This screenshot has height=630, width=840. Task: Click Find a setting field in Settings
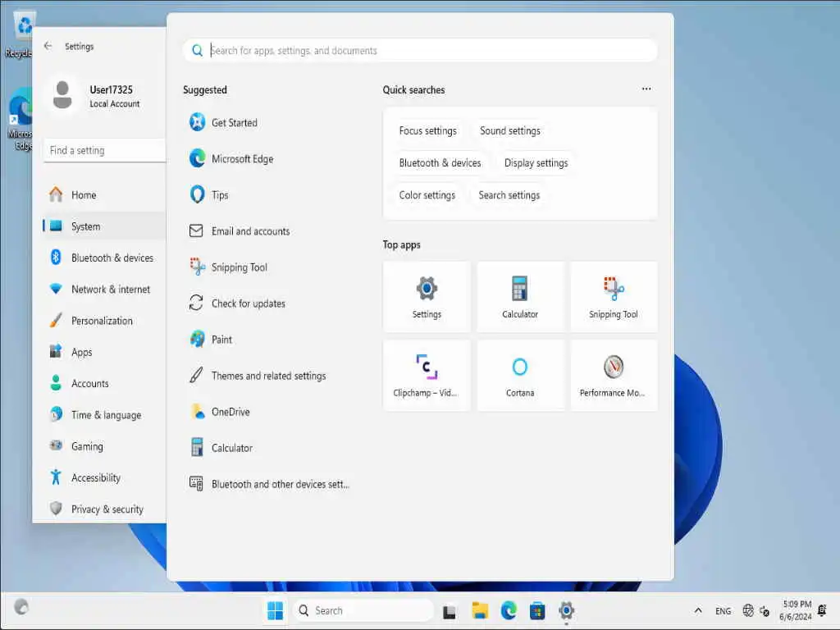coord(104,151)
